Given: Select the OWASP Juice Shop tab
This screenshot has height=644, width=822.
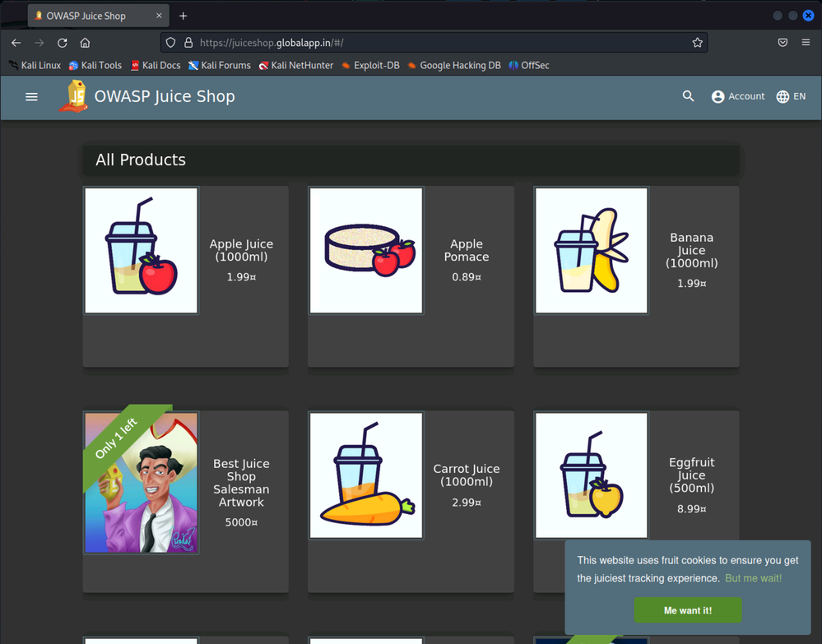Looking at the screenshot, I should 98,16.
